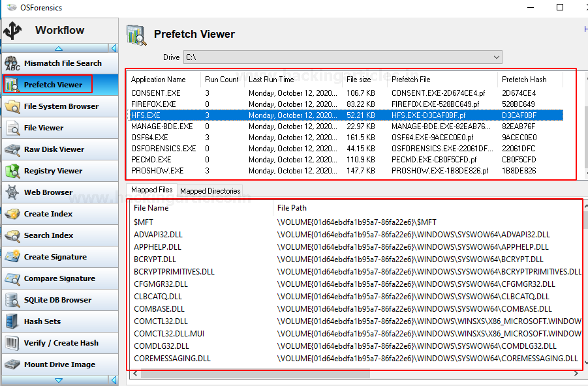Select the OSF64.EXE row
Viewport: 588px width, 386px height.
345,138
